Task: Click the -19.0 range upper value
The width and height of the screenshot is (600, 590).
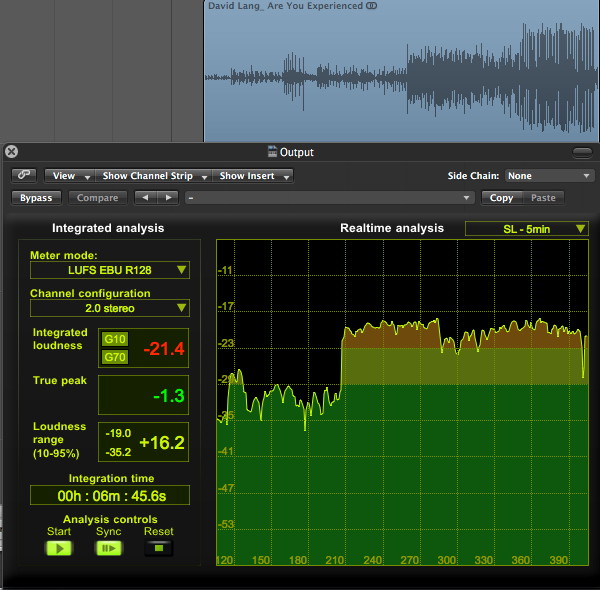Action: 118,433
